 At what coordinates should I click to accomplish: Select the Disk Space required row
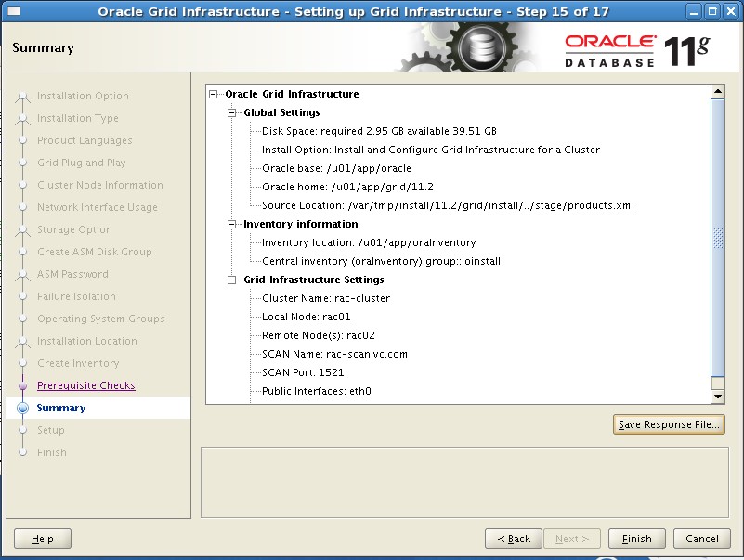point(379,131)
